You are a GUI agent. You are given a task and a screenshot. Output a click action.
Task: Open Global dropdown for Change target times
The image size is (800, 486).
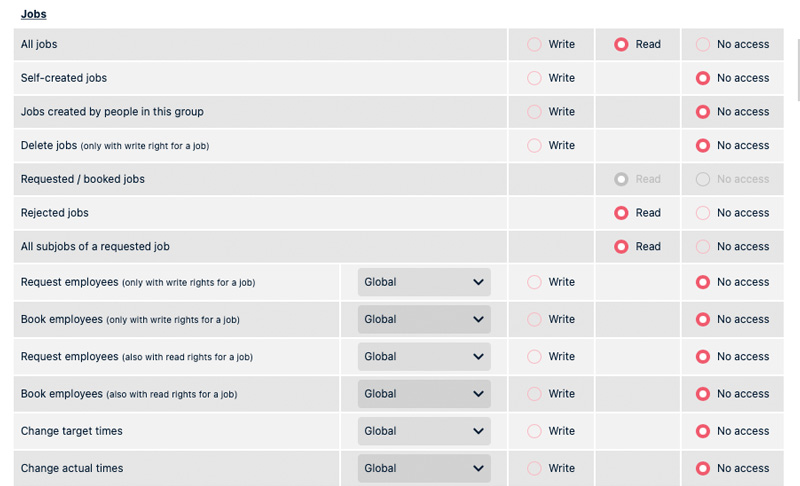point(424,431)
